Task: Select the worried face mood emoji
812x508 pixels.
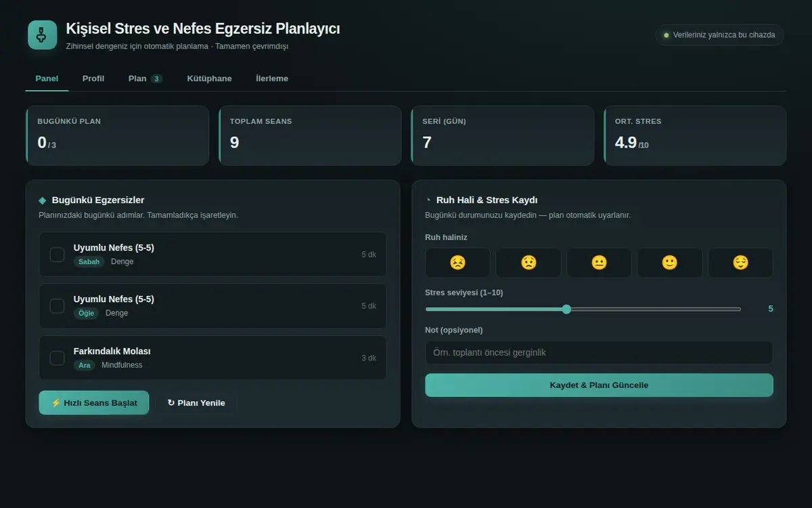Action: [528, 263]
